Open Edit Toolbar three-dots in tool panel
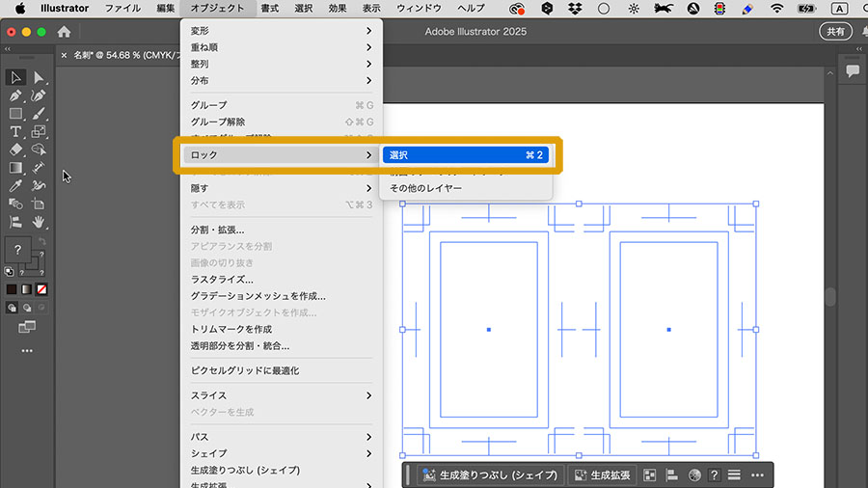This screenshot has height=488, width=868. (27, 351)
